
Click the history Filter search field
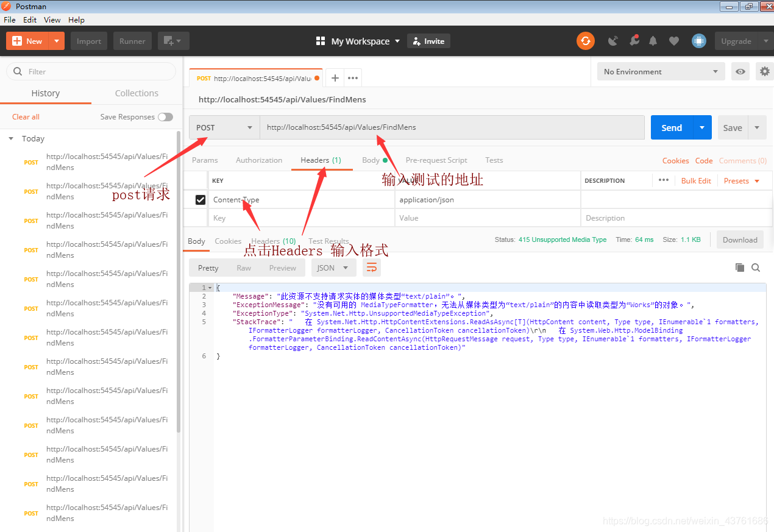[91, 71]
